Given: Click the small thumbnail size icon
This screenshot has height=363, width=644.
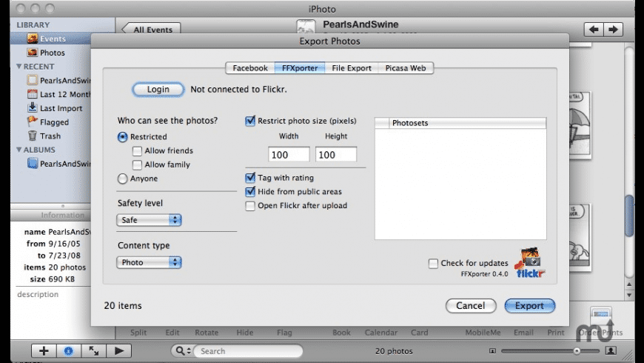Looking at the screenshot, I should click(x=492, y=350).
